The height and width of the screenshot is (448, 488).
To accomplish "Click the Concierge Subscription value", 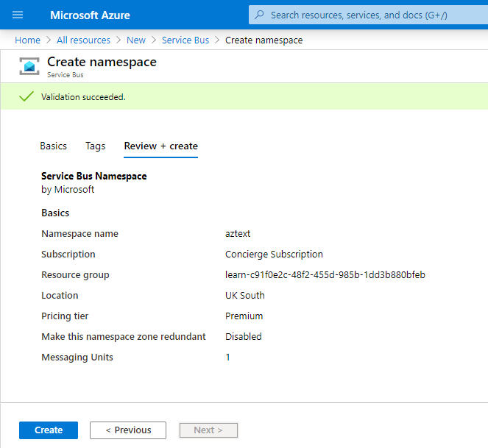I will pyautogui.click(x=274, y=255).
